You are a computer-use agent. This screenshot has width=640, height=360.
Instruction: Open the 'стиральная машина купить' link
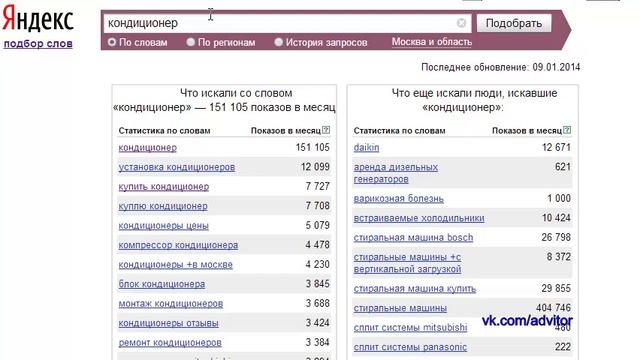point(415,289)
